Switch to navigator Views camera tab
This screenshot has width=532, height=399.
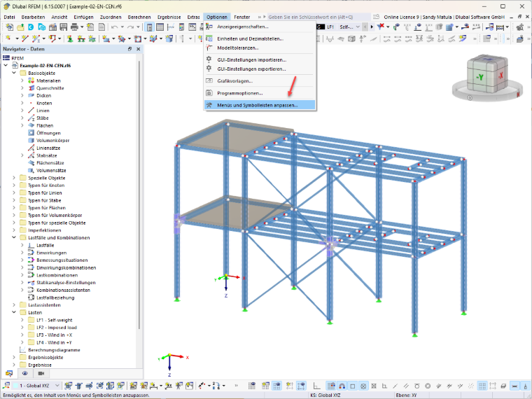click(x=41, y=373)
